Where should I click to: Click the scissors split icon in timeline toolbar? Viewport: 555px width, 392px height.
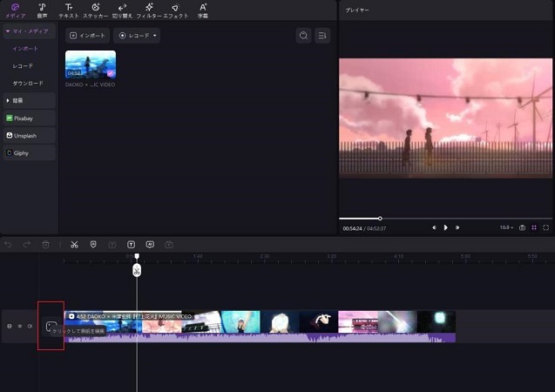coord(75,245)
